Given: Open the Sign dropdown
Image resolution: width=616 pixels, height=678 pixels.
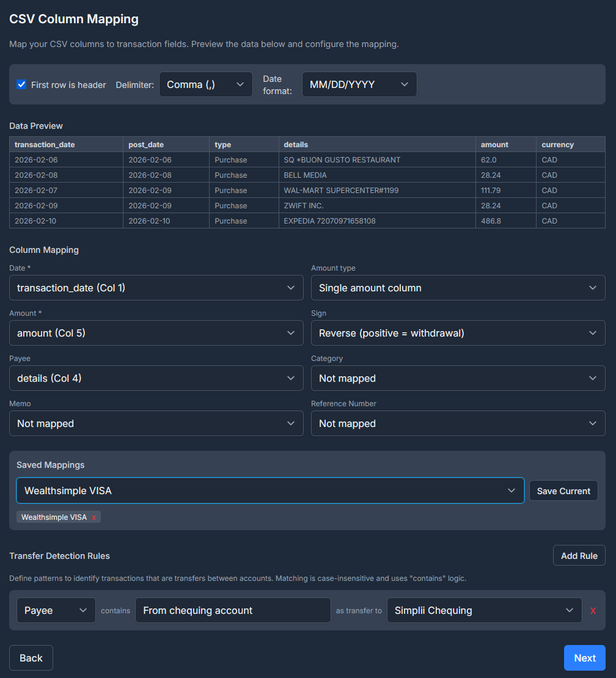Looking at the screenshot, I should pyautogui.click(x=458, y=333).
